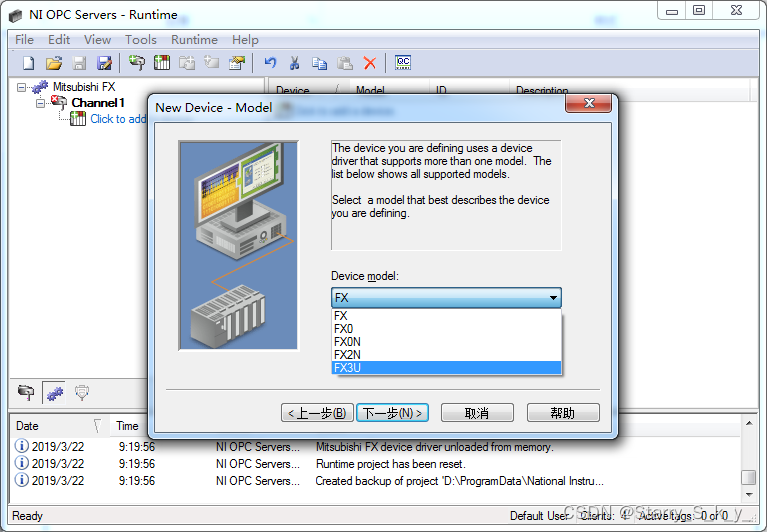767x532 pixels.
Task: Open a project with the folder icon
Action: point(54,63)
